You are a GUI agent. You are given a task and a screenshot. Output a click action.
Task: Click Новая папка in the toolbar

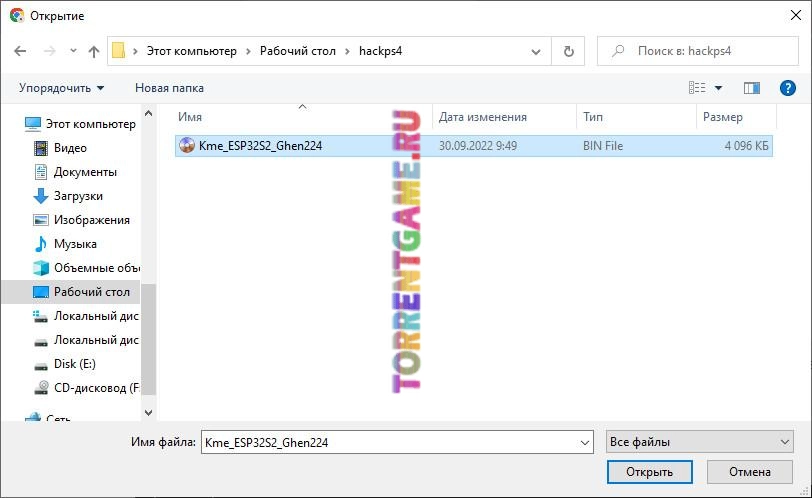pyautogui.click(x=169, y=88)
